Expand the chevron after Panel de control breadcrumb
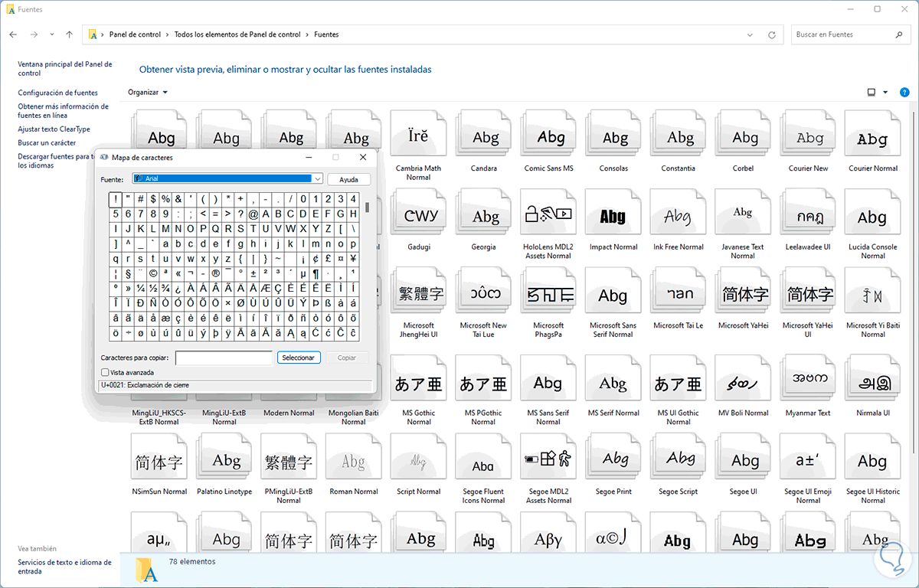The image size is (919, 588). pos(168,34)
